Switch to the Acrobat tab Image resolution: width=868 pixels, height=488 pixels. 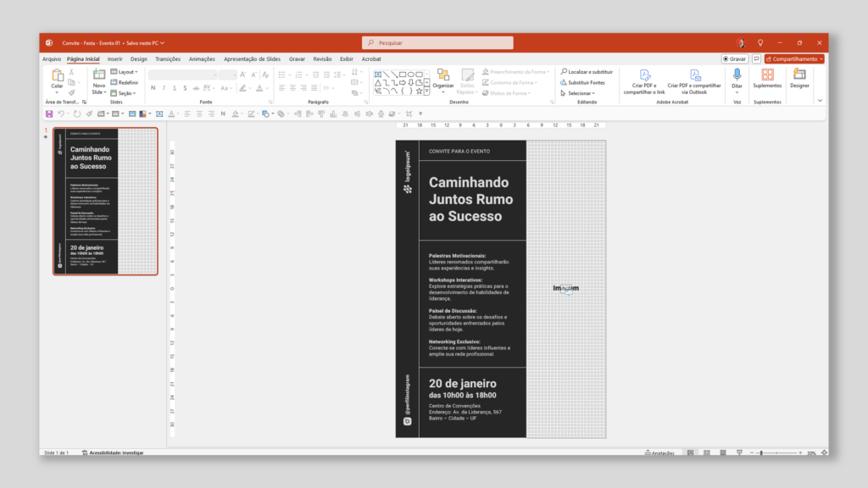[x=371, y=58]
